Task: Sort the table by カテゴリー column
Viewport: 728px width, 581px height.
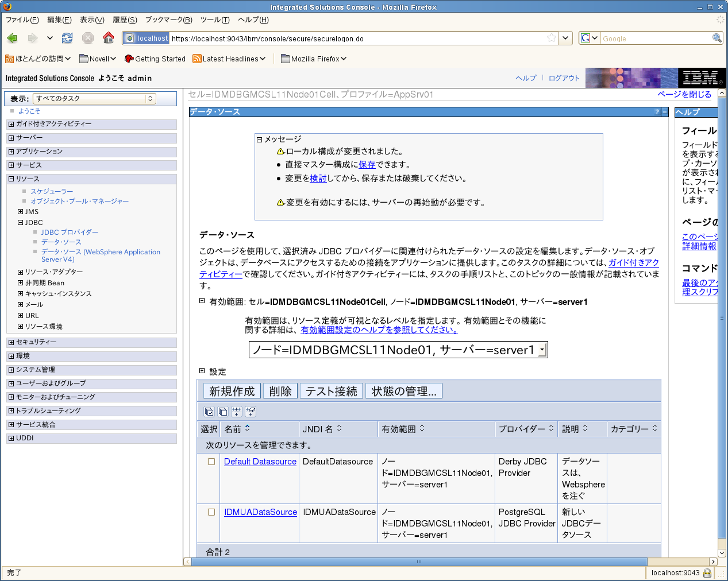Action: (655, 428)
